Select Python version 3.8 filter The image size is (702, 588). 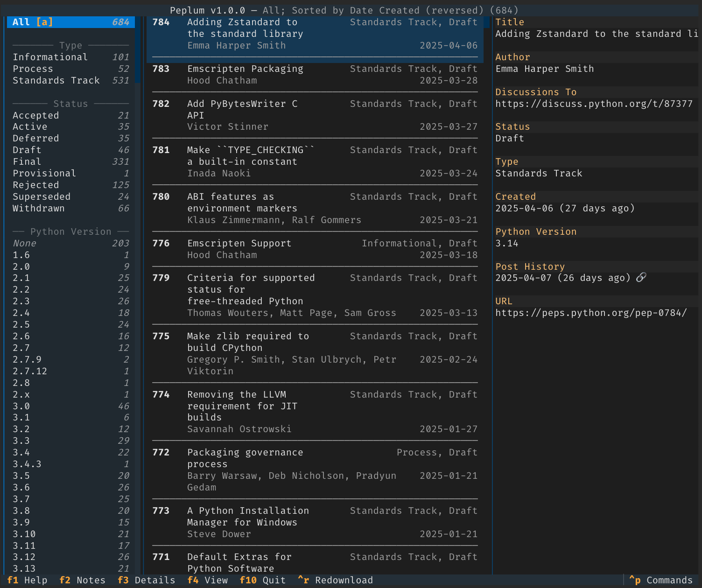(71, 511)
